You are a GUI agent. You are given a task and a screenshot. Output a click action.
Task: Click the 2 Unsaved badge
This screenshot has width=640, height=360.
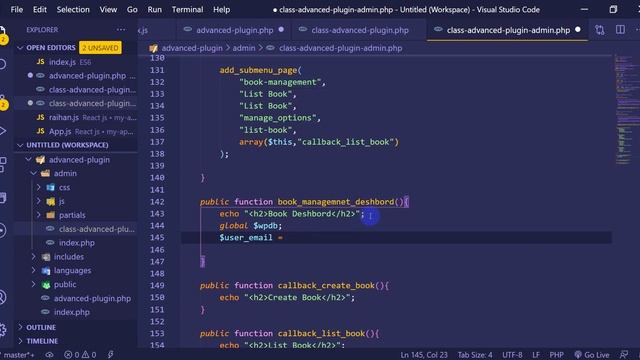[x=100, y=48]
